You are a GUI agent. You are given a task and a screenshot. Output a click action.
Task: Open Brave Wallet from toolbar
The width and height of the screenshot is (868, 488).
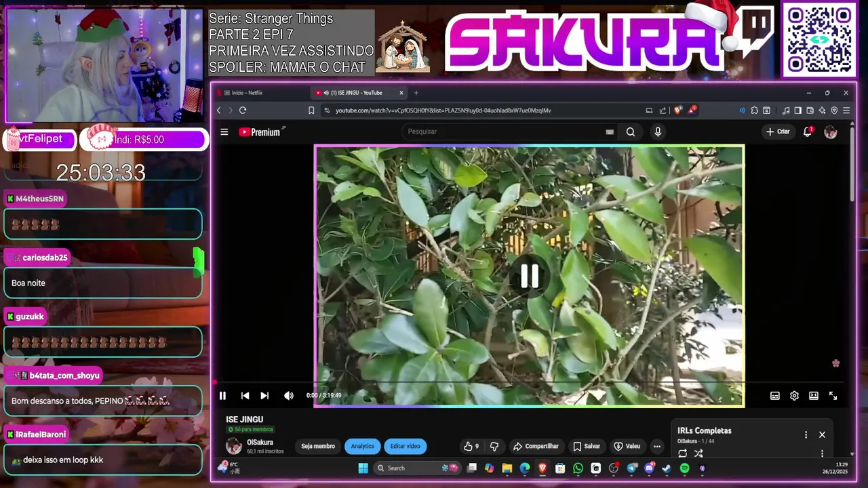[810, 110]
